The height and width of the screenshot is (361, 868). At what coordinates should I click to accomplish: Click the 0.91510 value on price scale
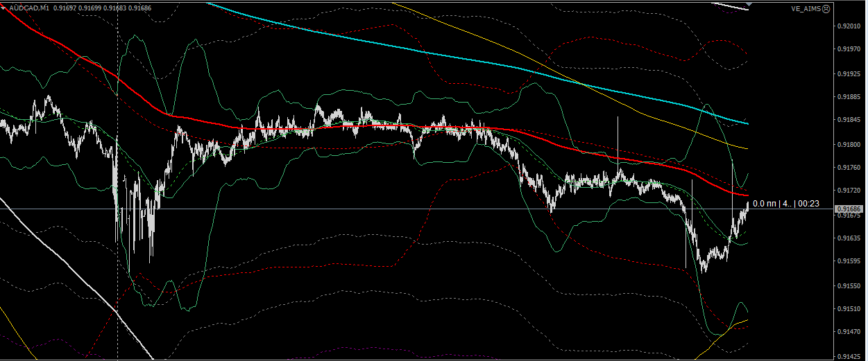(x=850, y=309)
